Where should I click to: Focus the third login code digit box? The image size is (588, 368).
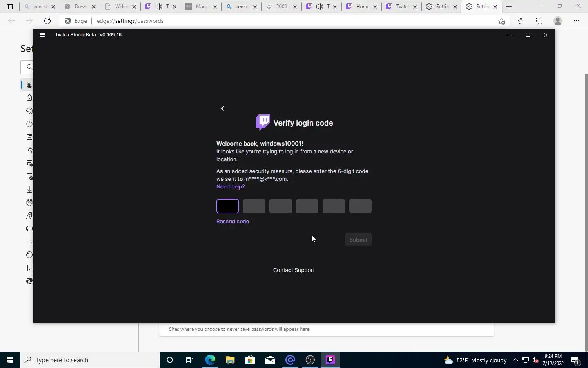click(x=281, y=206)
